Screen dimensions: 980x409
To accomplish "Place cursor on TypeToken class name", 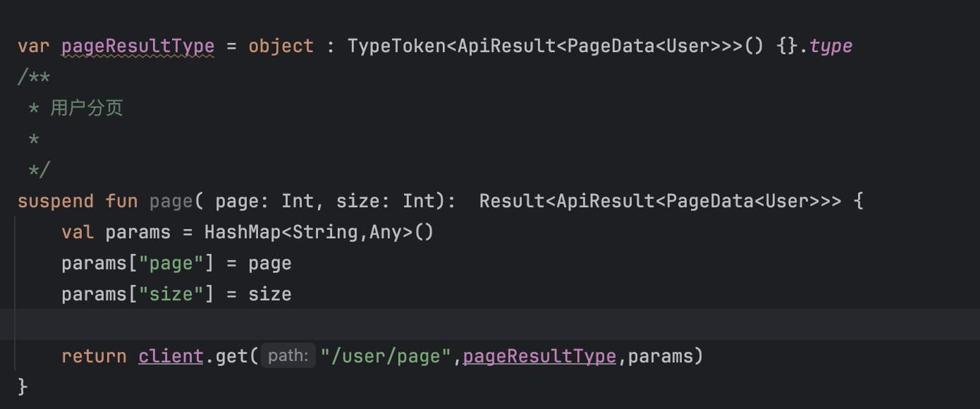I will click(x=397, y=47).
